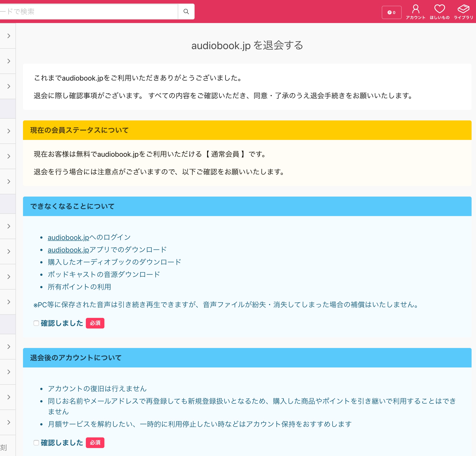Click the list item 所有ポイントの利用

coord(79,287)
